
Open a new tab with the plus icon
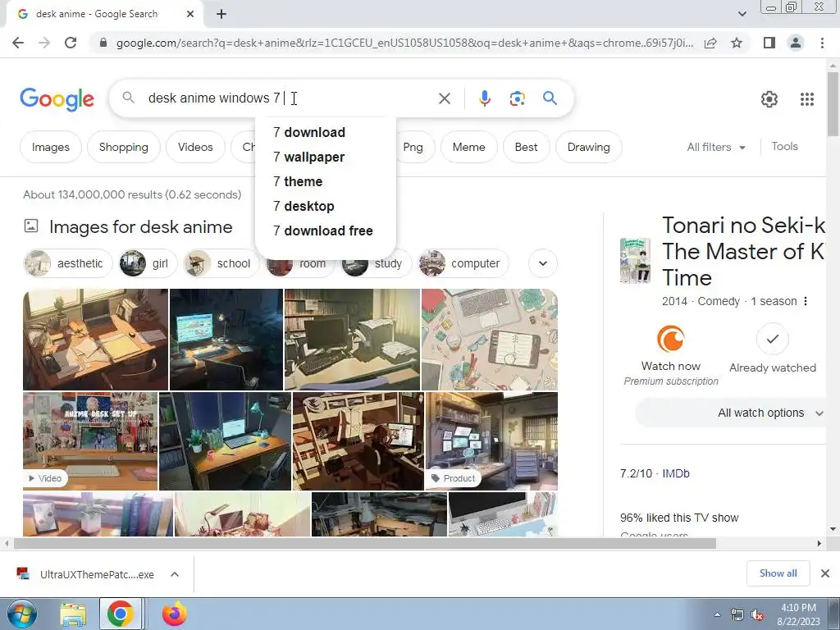pos(221,14)
